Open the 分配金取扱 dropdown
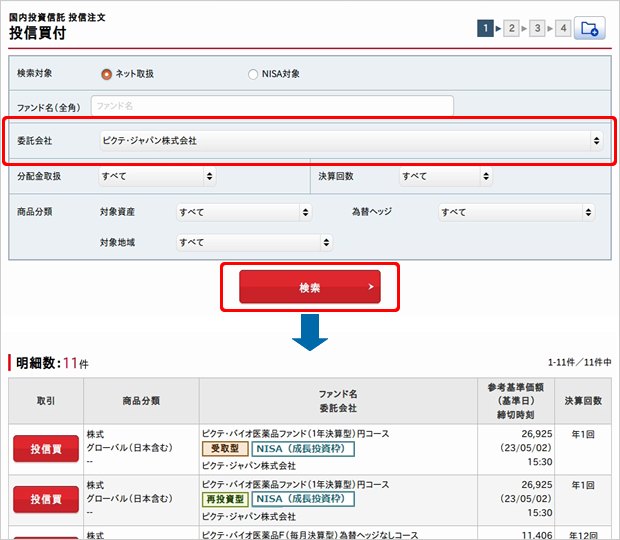620x540 pixels. (157, 176)
